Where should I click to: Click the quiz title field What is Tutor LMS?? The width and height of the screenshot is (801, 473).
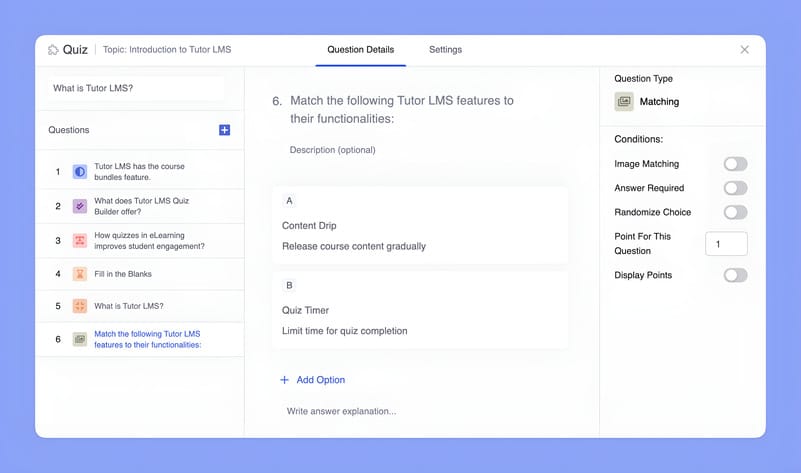pos(135,88)
